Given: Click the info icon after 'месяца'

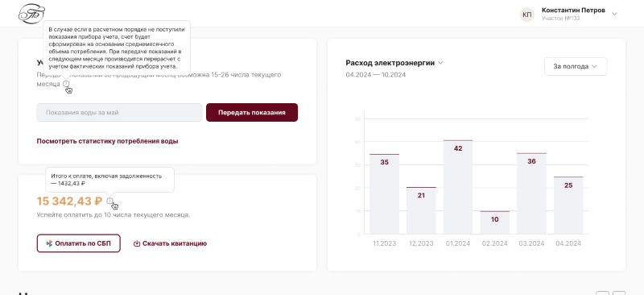Looking at the screenshot, I should (x=66, y=84).
